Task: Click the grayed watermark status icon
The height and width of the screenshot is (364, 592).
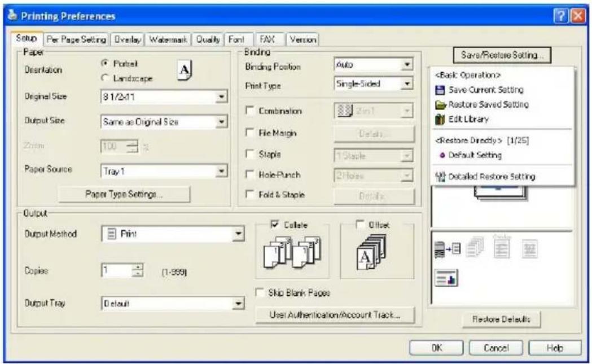Action: 530,249
